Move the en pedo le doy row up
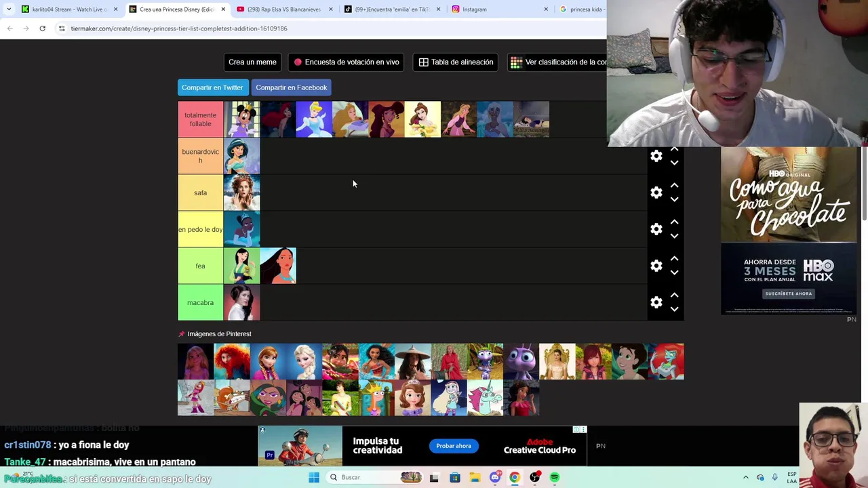Screen dimensions: 868x488 click(674, 222)
